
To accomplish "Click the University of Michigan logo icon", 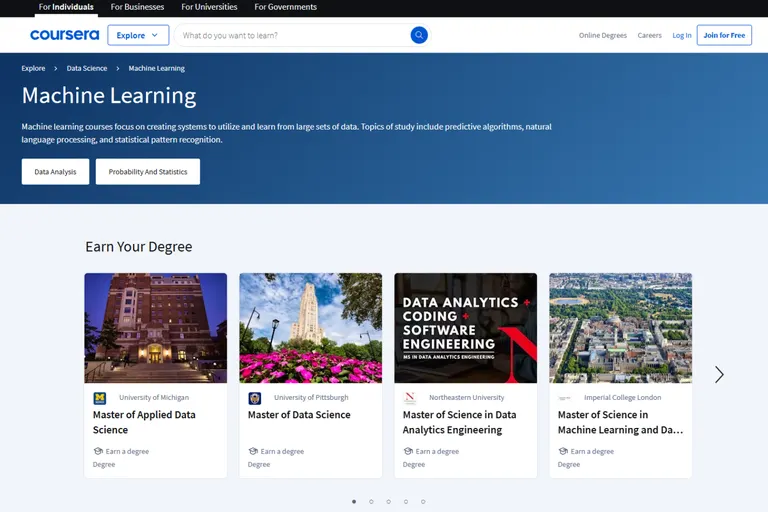I will (x=100, y=398).
